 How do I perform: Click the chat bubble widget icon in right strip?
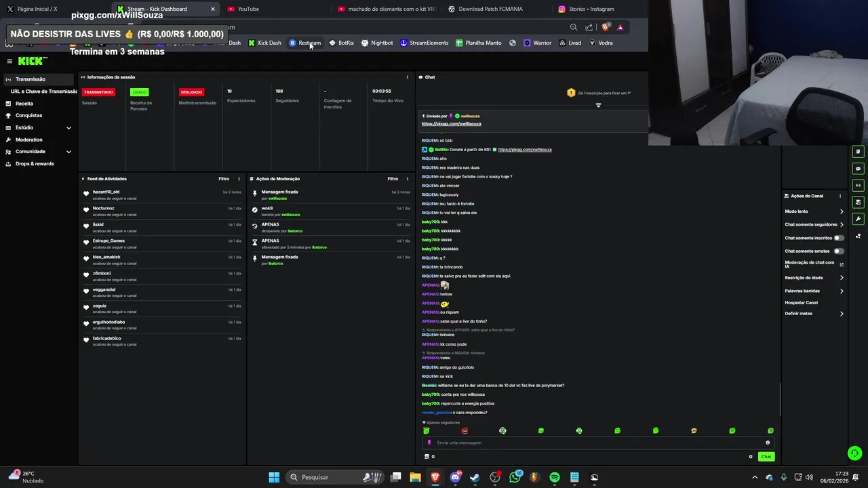[858, 168]
